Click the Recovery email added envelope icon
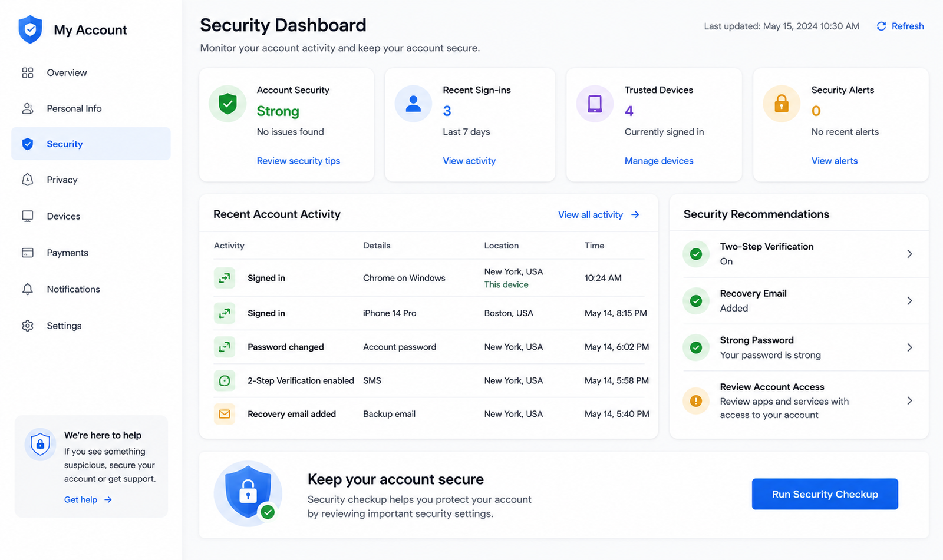This screenshot has width=943, height=560. [225, 414]
